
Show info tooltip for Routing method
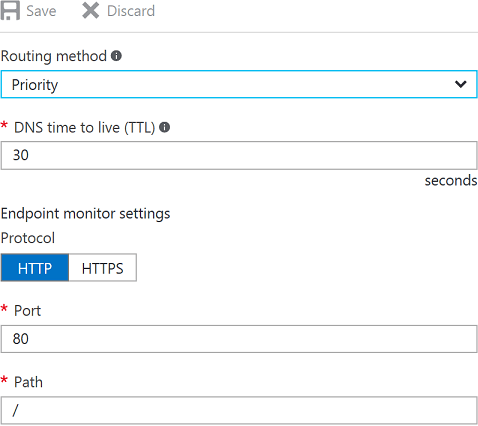point(116,55)
